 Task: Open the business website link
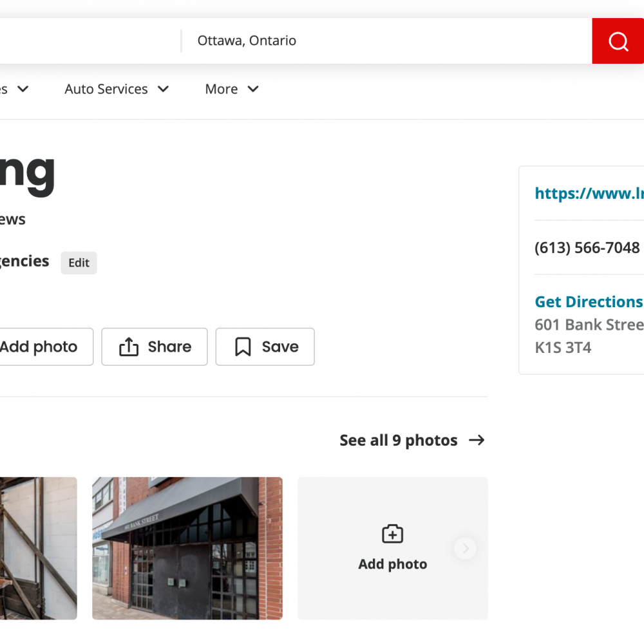[x=589, y=193]
